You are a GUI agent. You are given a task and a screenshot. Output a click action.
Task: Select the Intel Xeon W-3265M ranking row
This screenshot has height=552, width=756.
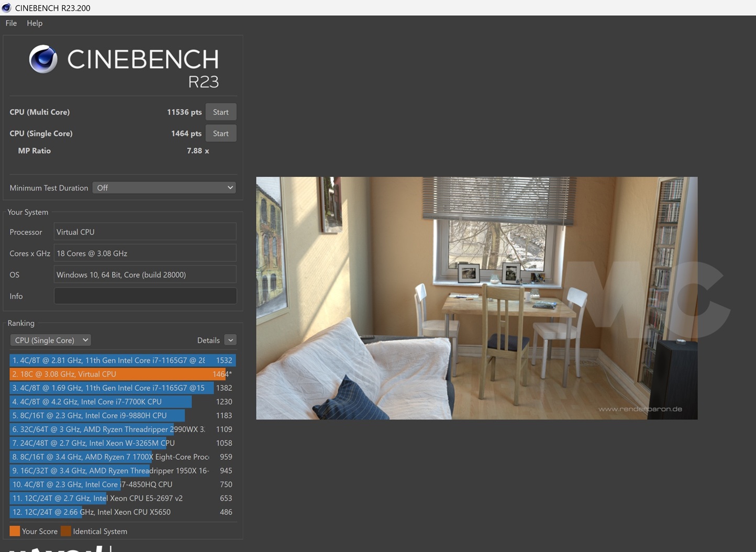click(x=123, y=443)
